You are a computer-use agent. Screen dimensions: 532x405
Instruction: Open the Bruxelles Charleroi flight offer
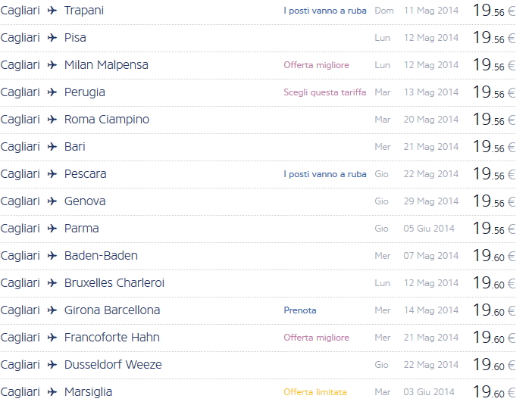pyautogui.click(x=114, y=283)
